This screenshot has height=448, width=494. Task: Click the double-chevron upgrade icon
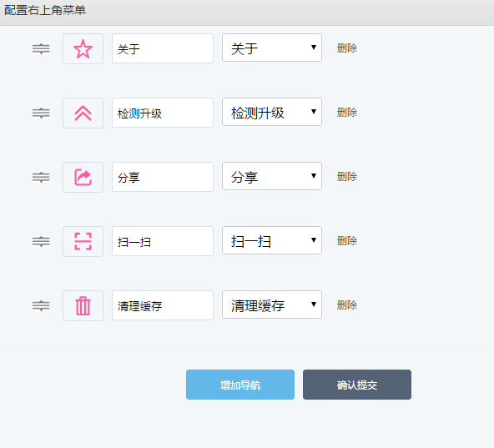click(83, 113)
